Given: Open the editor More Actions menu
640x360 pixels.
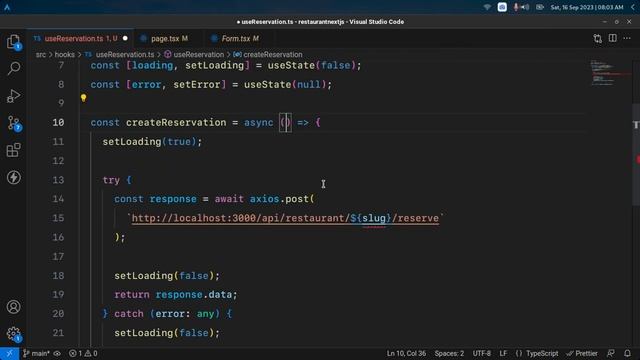Looking at the screenshot, I should (x=627, y=38).
